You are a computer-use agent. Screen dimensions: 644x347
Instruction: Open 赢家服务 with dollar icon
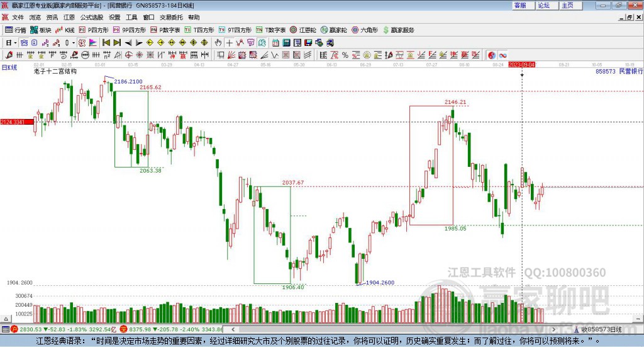point(398,30)
